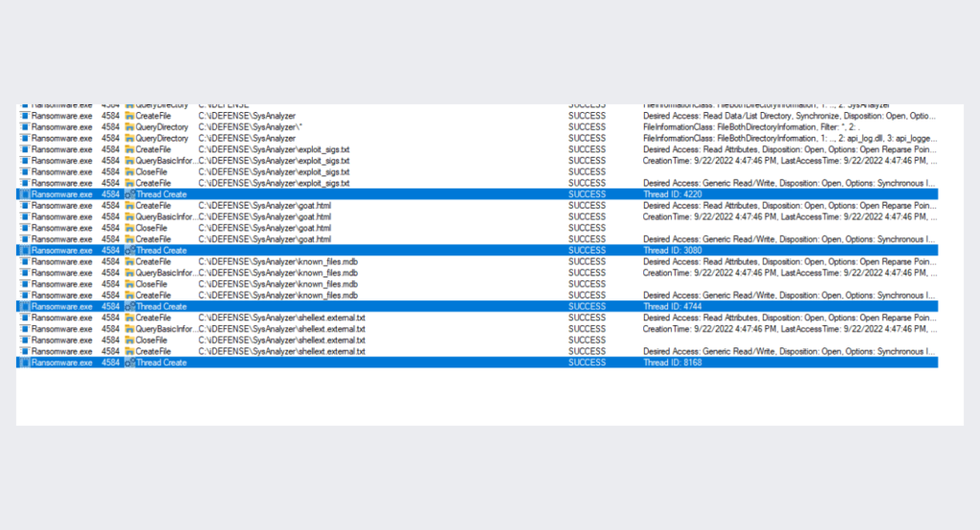Click the detail 'Desired Access: Read Data/List Directory'
980x530 pixels.
pos(790,116)
